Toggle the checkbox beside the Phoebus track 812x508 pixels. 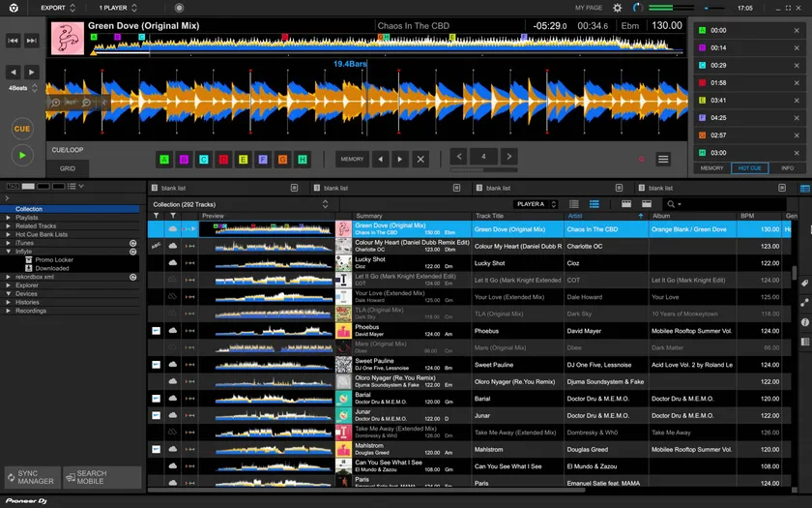(x=157, y=331)
